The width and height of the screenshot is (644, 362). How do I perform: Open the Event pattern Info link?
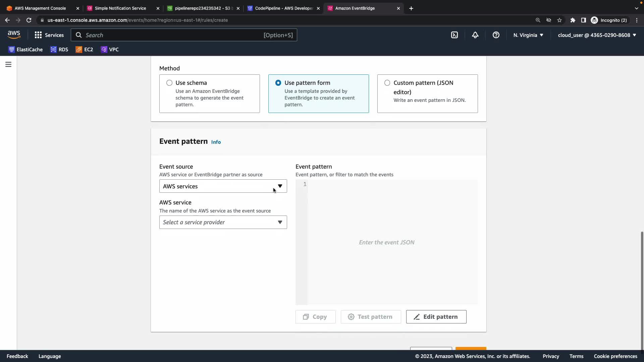(x=216, y=142)
